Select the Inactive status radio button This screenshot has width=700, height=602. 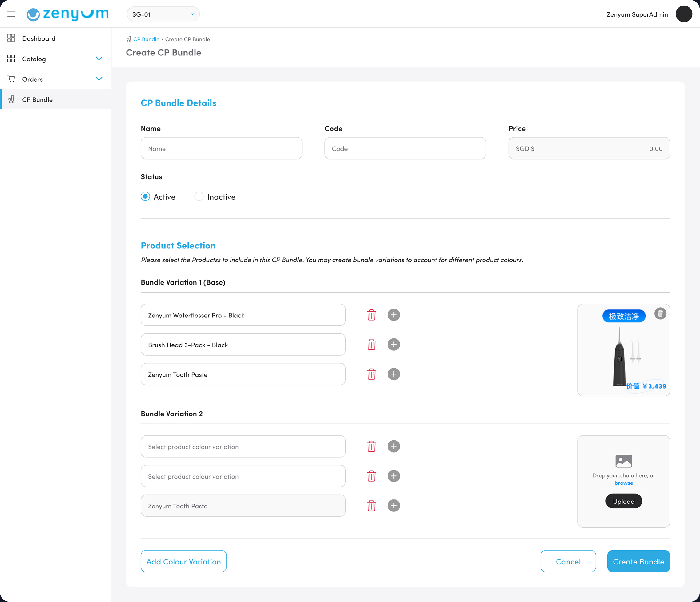tap(199, 196)
